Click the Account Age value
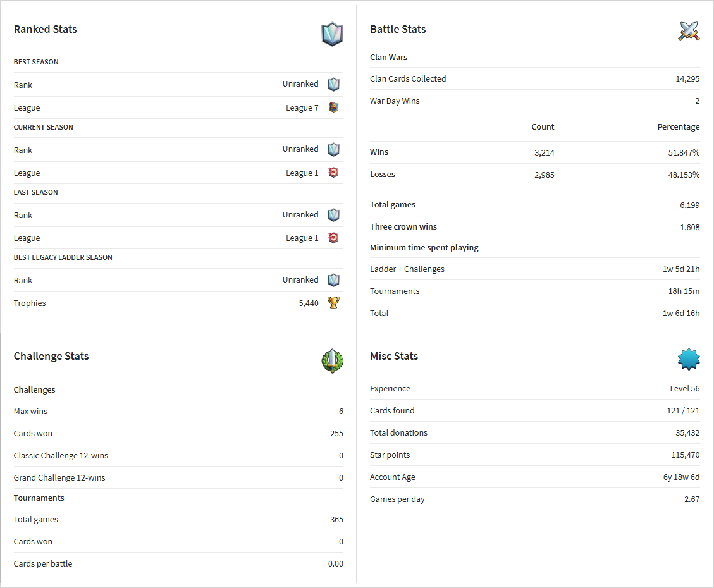 tap(681, 477)
